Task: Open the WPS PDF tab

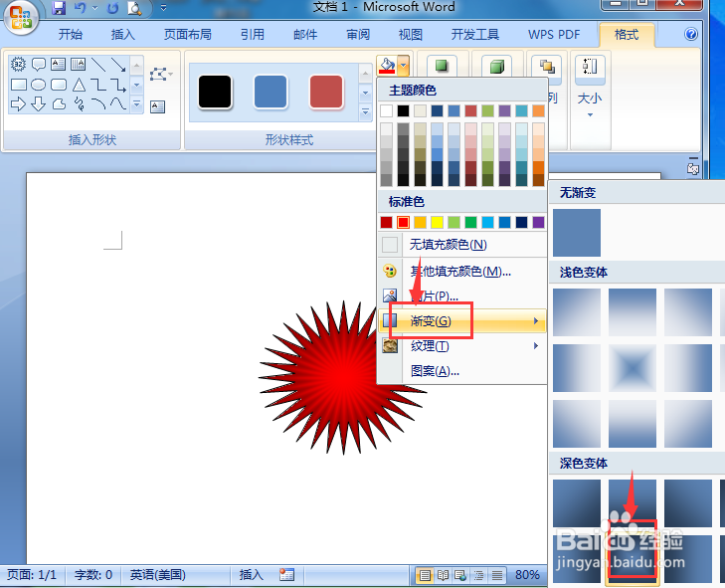Action: point(554,34)
